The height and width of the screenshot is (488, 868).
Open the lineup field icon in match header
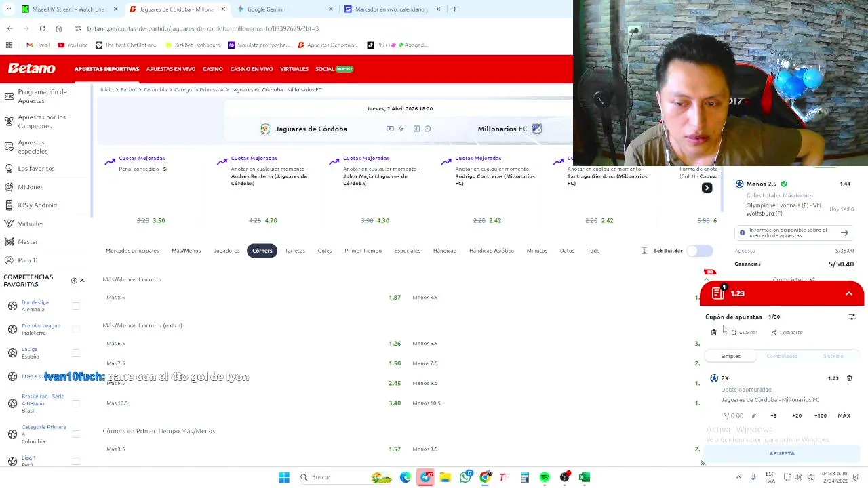416,129
